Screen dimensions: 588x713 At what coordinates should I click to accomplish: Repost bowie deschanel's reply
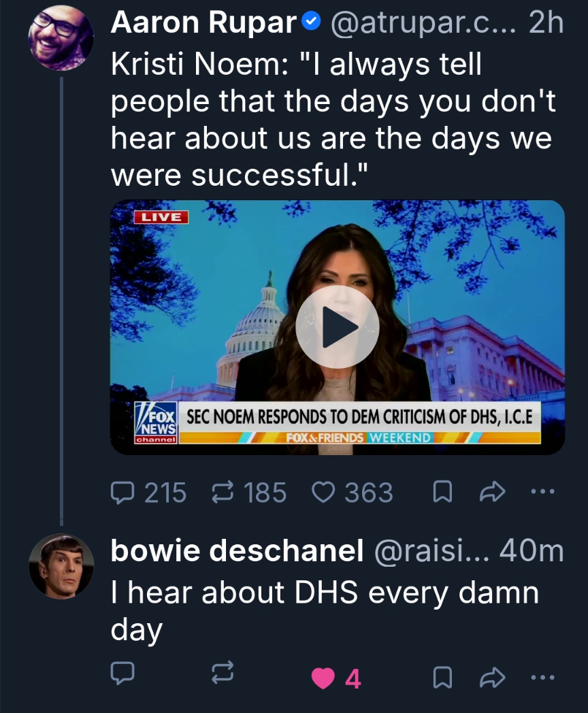(223, 676)
